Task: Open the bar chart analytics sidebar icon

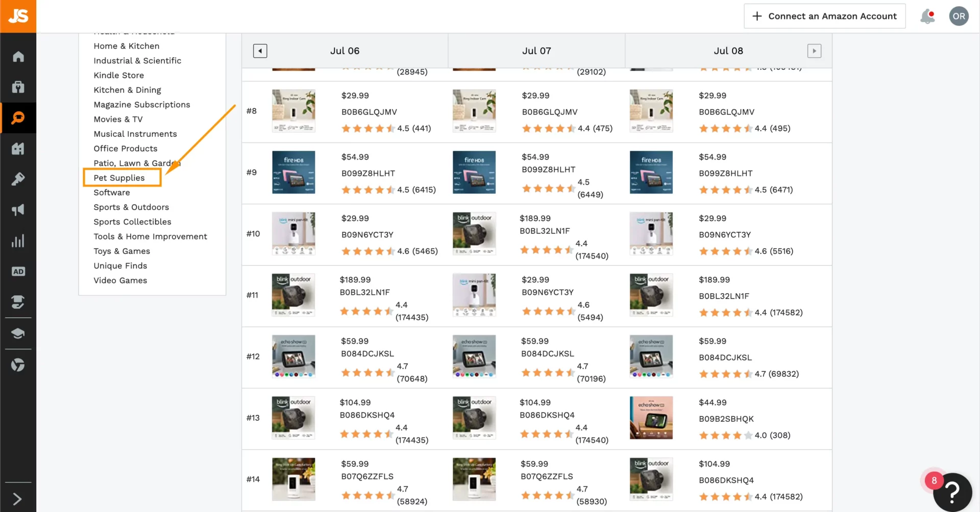Action: click(x=18, y=241)
